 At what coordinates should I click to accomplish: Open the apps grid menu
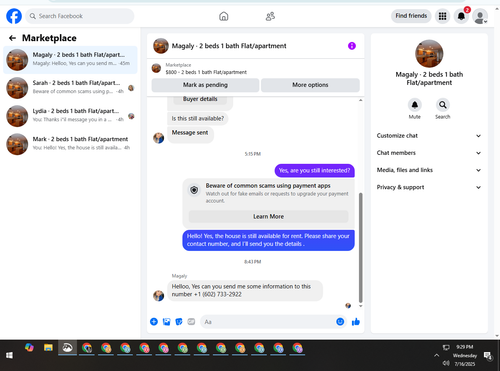(x=442, y=16)
